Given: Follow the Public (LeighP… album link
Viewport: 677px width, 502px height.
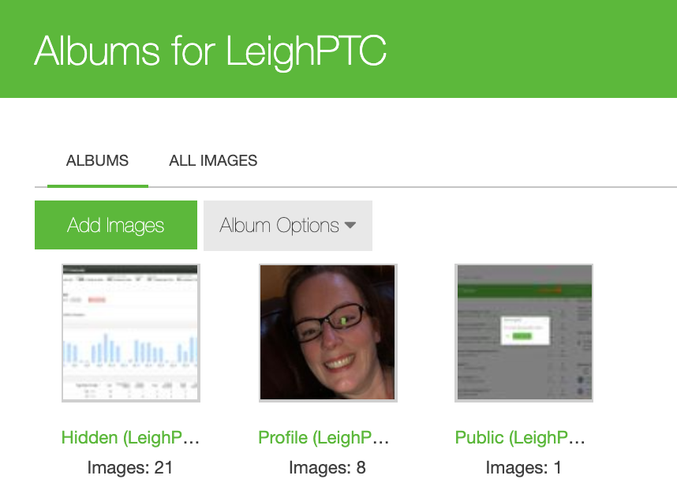Looking at the screenshot, I should click(520, 438).
